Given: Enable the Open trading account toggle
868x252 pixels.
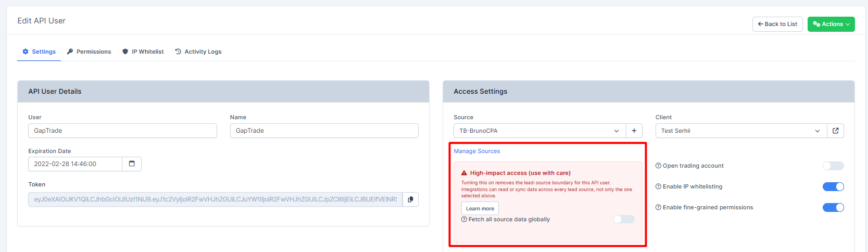Looking at the screenshot, I should [x=833, y=166].
